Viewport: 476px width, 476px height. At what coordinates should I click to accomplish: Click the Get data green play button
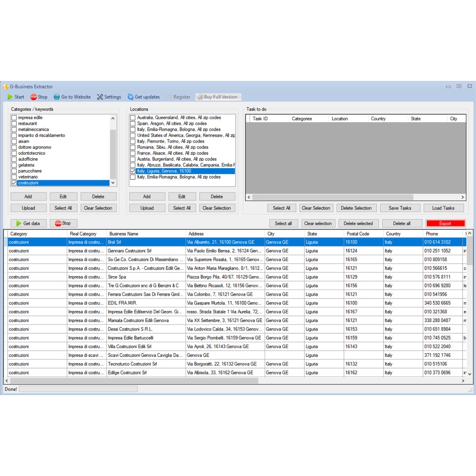click(x=19, y=224)
